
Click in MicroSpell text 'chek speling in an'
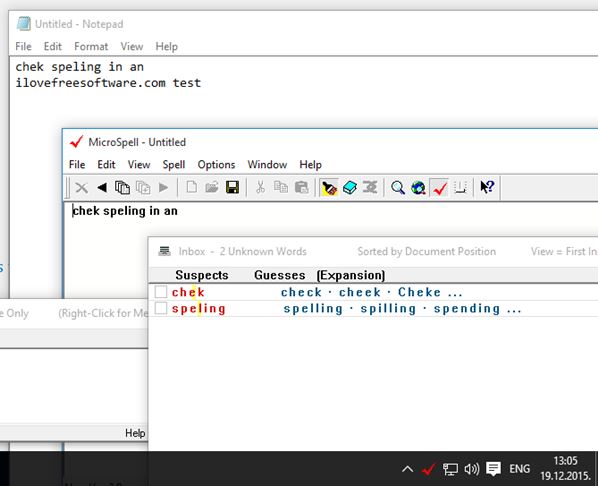point(125,211)
